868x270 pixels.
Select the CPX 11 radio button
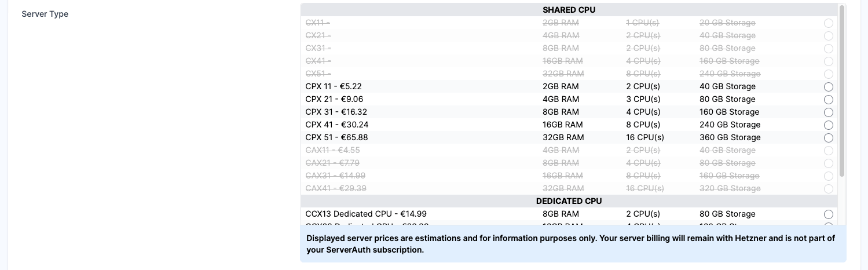(x=828, y=87)
